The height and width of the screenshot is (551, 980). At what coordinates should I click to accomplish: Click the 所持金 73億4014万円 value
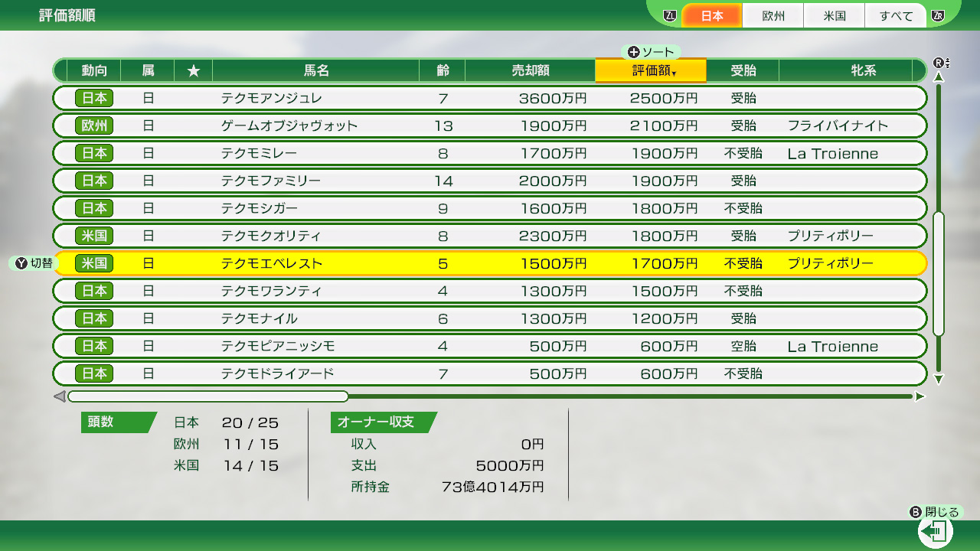492,487
